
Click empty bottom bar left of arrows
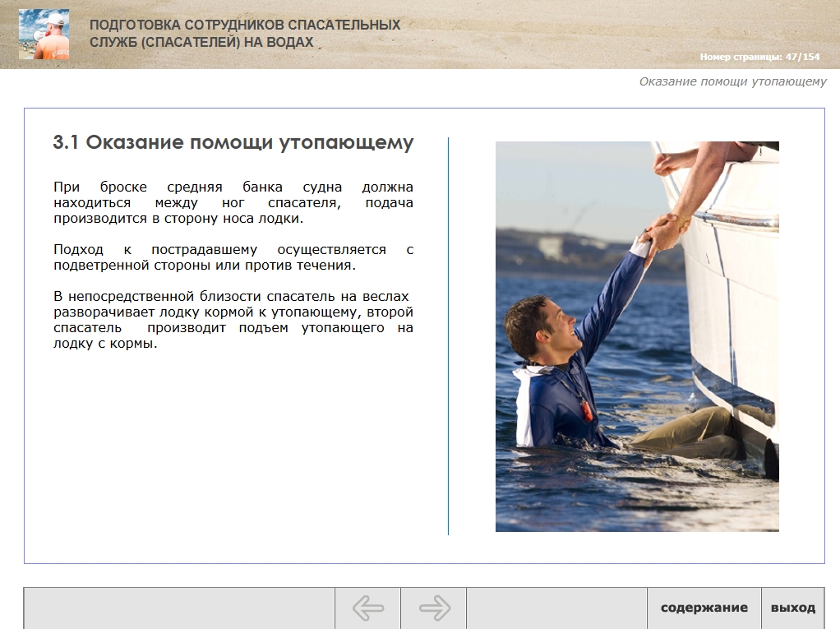point(179,608)
